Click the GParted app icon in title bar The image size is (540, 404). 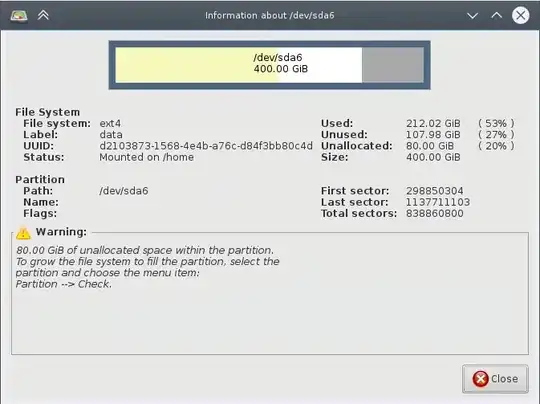click(x=19, y=15)
